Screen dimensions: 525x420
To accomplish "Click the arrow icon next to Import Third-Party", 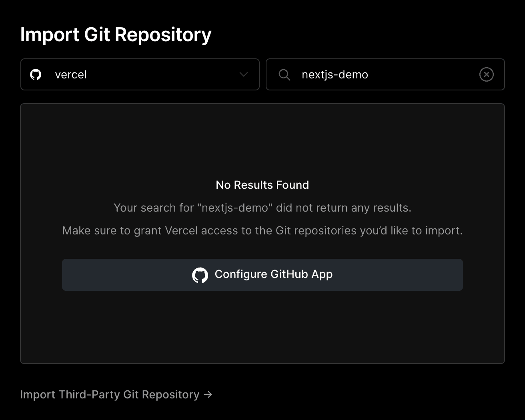I will coord(208,395).
